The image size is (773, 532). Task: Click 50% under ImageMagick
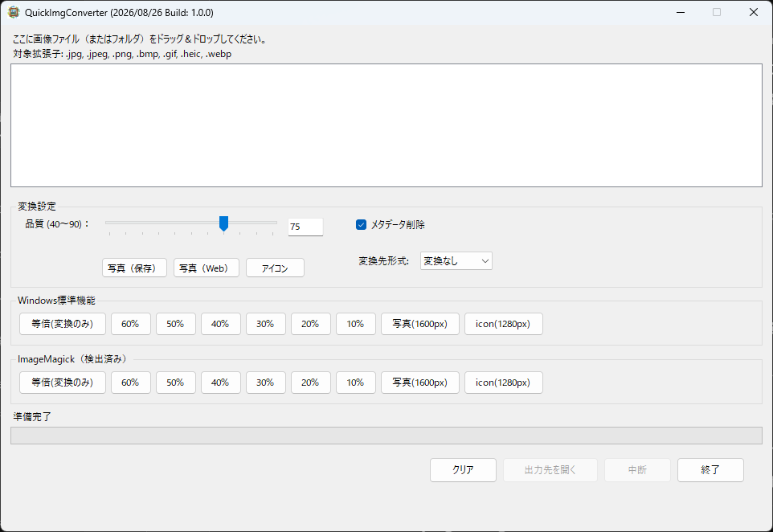click(x=175, y=383)
